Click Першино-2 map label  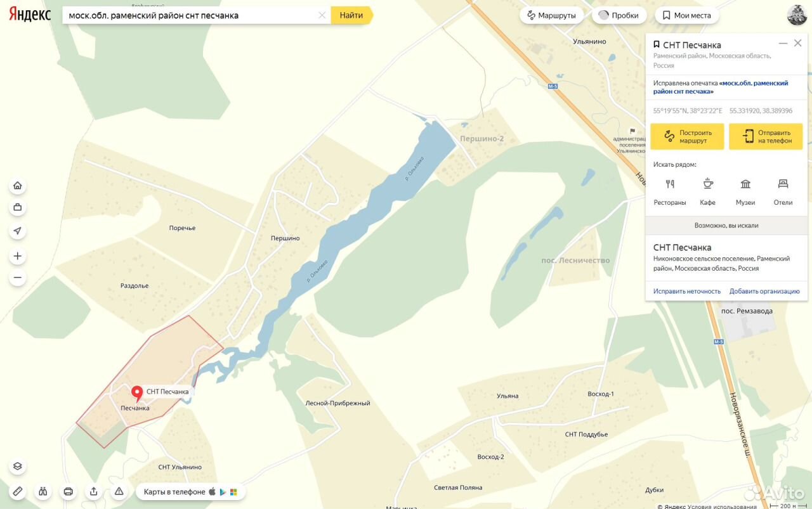tap(482, 138)
